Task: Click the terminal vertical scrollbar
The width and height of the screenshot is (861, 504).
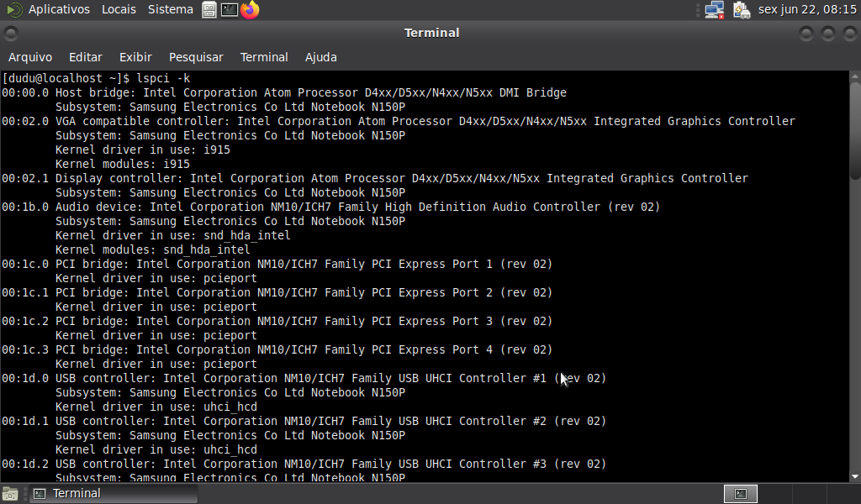Action: [854, 130]
